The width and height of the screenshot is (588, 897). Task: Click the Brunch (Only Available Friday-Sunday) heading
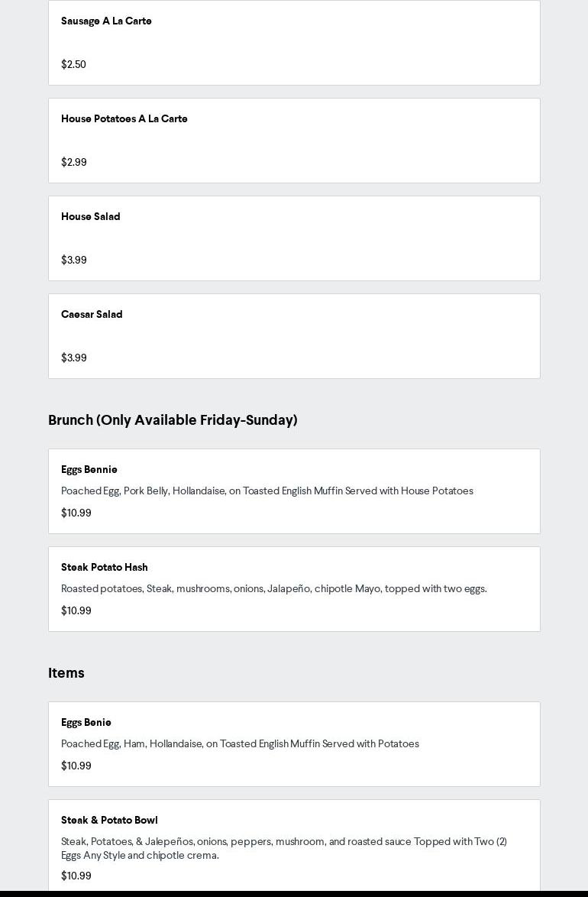pyautogui.click(x=173, y=420)
